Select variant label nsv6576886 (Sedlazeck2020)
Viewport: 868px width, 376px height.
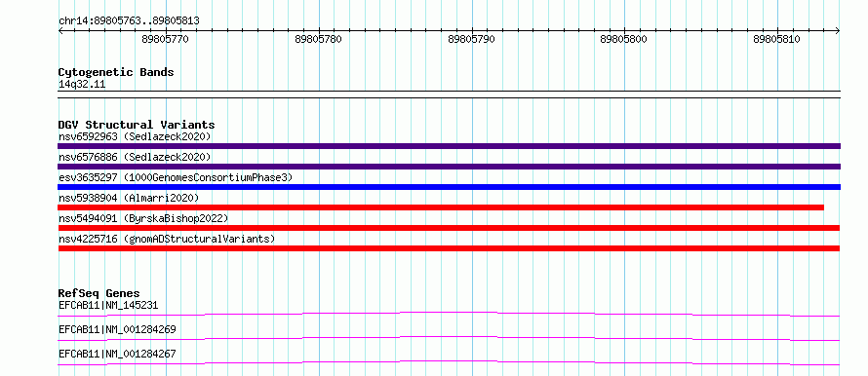[135, 157]
